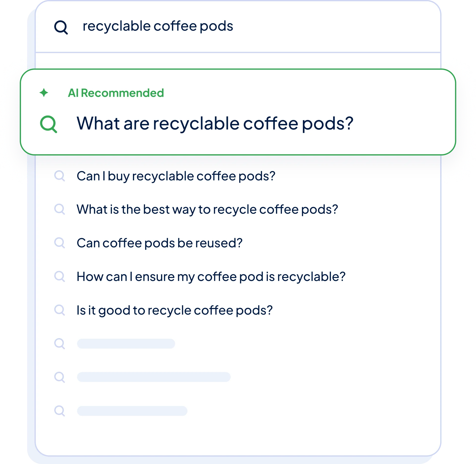The width and height of the screenshot is (476, 464).
Task: Click search icon beside 'What is the best way' suggestion
Action: pyautogui.click(x=59, y=209)
